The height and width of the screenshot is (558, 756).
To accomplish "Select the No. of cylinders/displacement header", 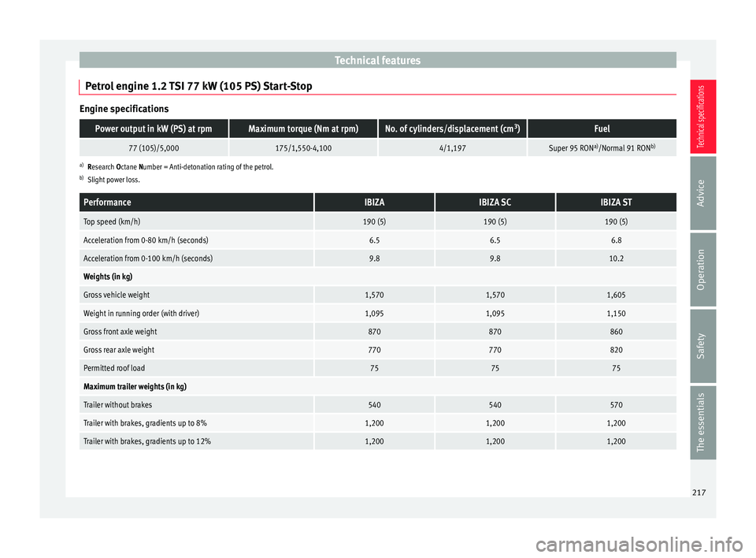I will [x=452, y=128].
